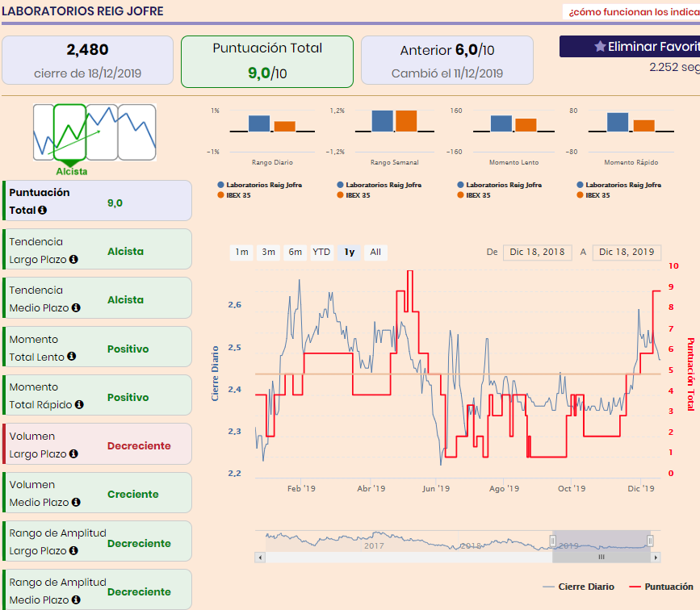Click info icon for Volumen Medio Plazo
Screen dimensions: 700x610
76,502
